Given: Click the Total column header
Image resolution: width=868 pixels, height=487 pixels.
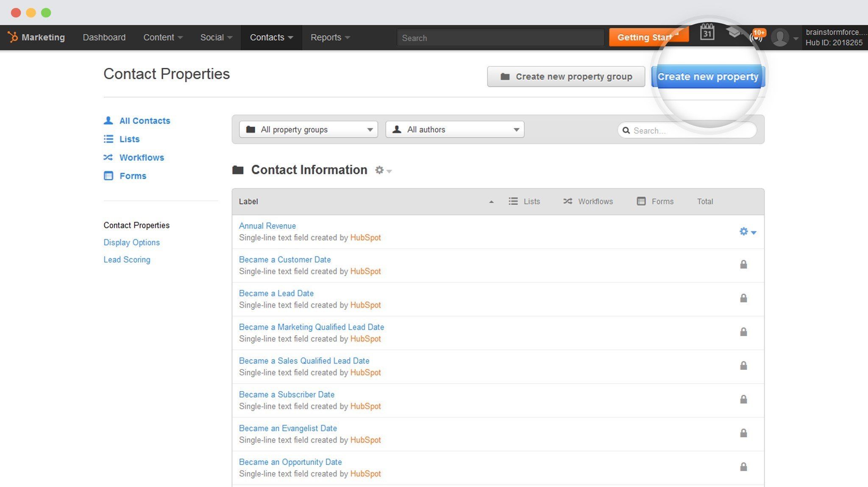Looking at the screenshot, I should coord(705,202).
